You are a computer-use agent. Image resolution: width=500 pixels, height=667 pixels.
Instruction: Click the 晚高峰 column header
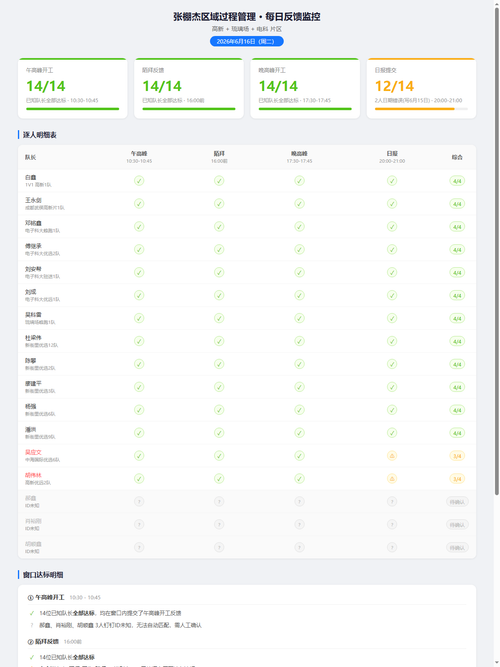300,157
